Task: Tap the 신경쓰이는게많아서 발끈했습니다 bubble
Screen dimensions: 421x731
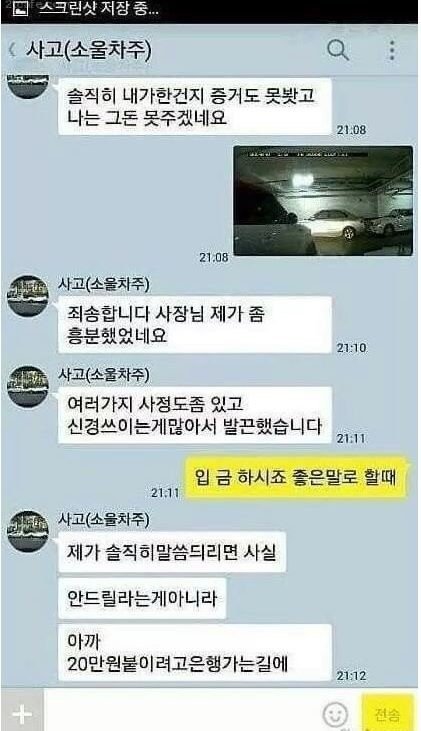Action: click(194, 415)
